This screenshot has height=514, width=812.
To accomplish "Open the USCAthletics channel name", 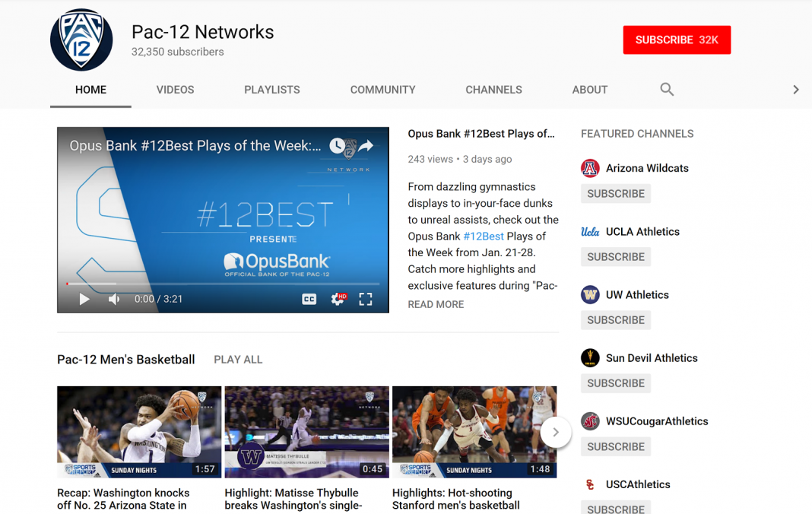I will click(638, 484).
